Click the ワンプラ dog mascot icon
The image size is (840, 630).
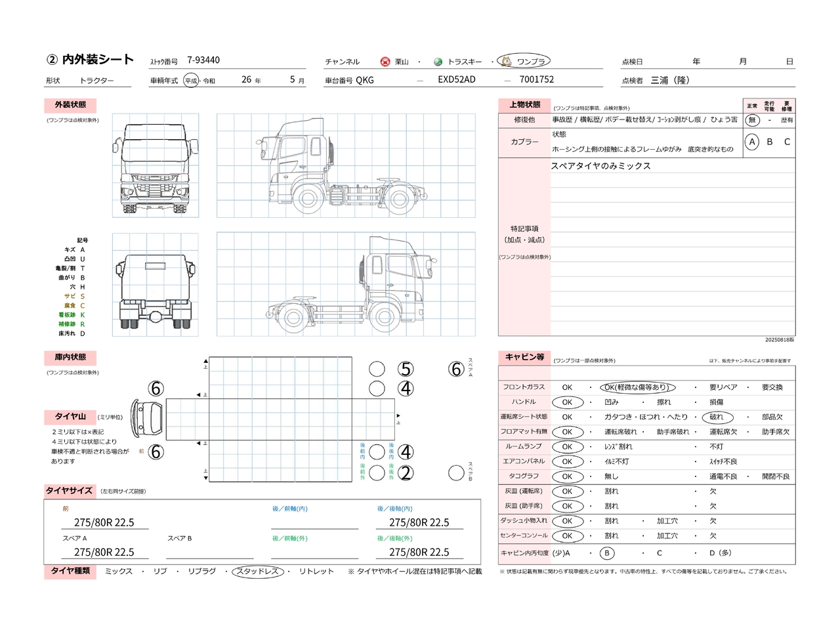click(506, 61)
